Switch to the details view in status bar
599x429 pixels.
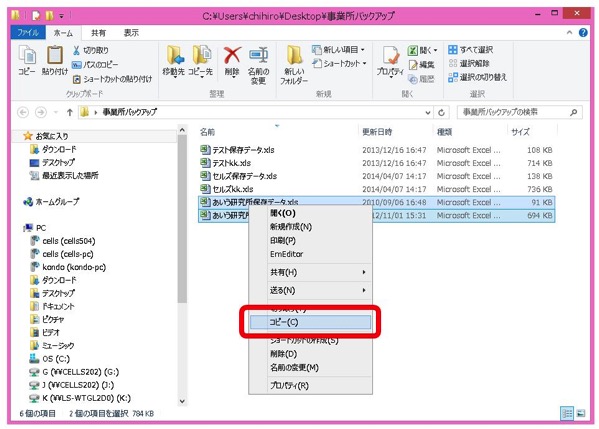point(567,413)
